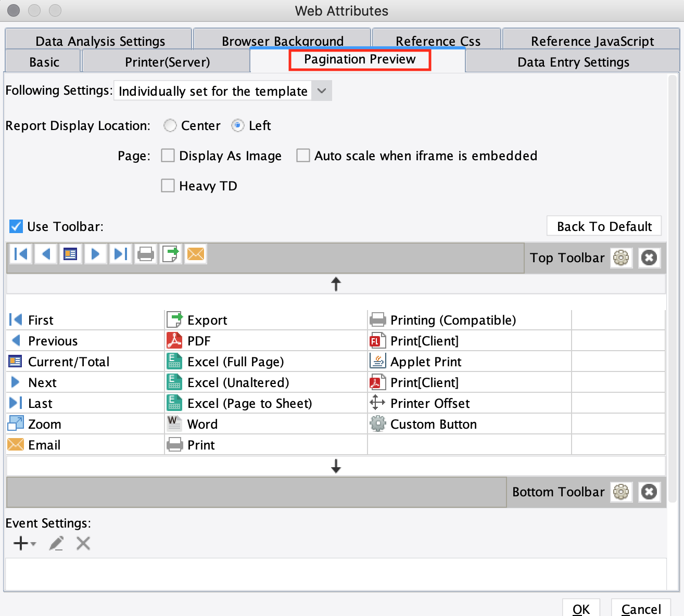Image resolution: width=684 pixels, height=616 pixels.
Task: Open the Browser Background tab
Action: click(282, 41)
